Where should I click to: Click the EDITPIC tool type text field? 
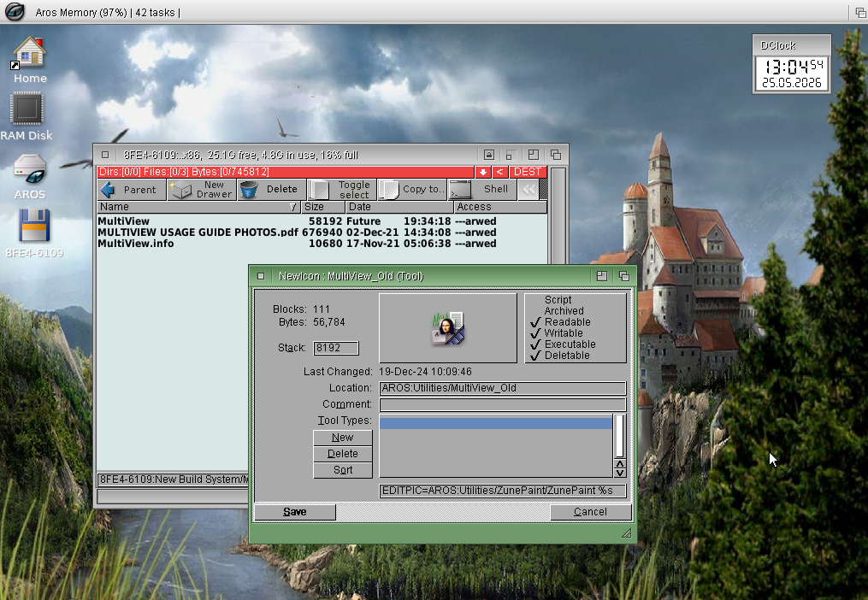503,491
